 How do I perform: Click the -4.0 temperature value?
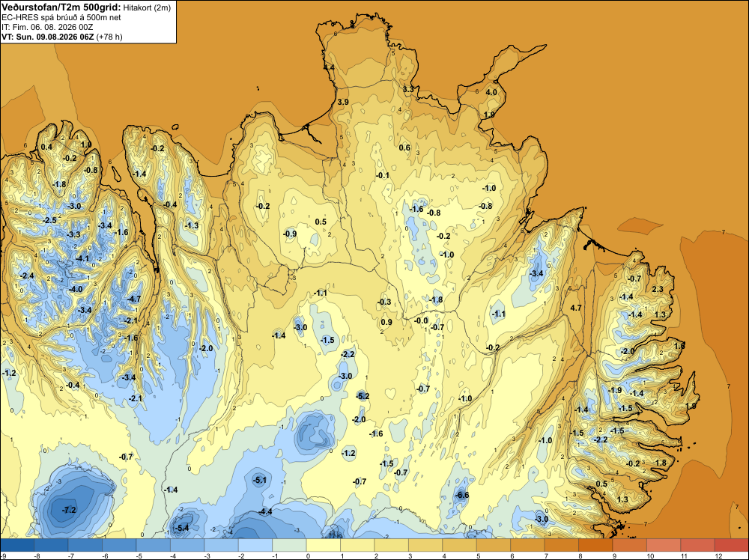click(x=76, y=289)
